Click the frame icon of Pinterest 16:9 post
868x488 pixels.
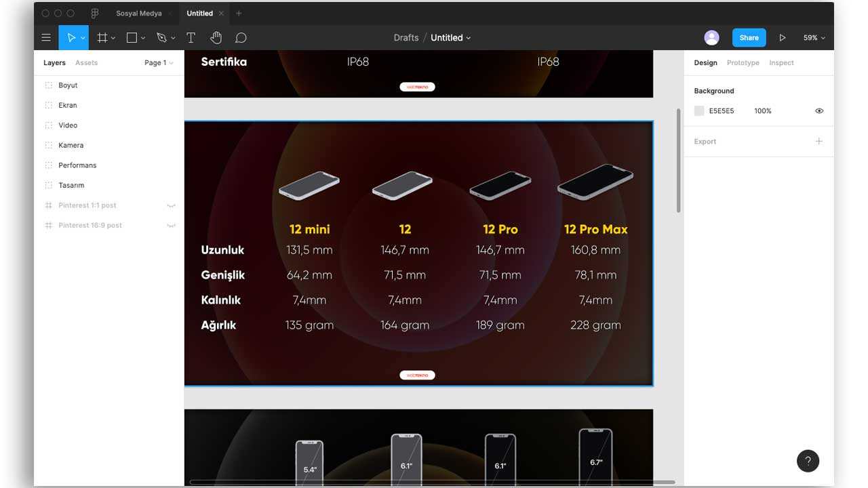point(48,225)
